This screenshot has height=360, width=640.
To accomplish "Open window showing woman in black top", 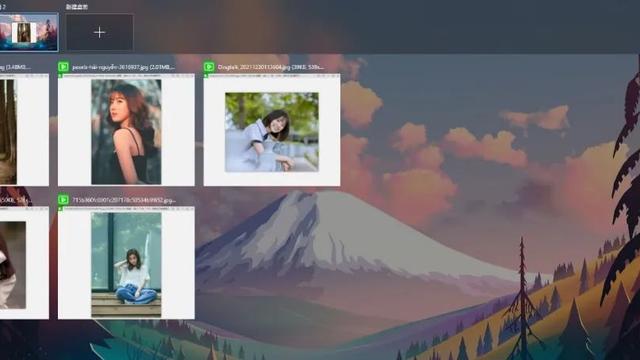I will [126, 130].
